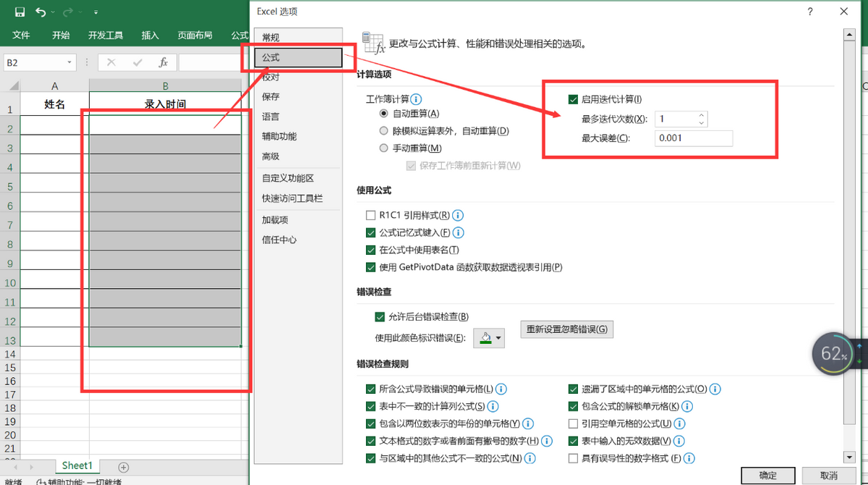
Task: Click info icon next to 包含以两位数表示的年份的单元格
Action: coord(527,423)
